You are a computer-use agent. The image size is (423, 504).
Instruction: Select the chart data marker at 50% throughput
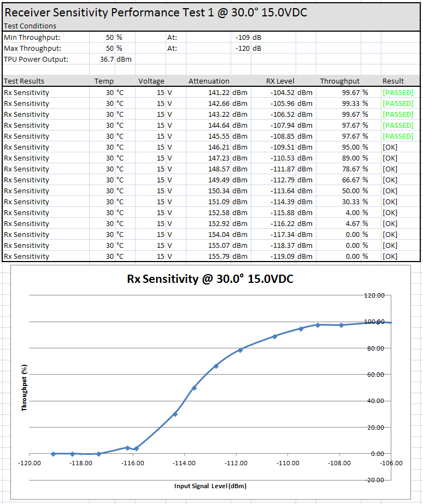[194, 388]
